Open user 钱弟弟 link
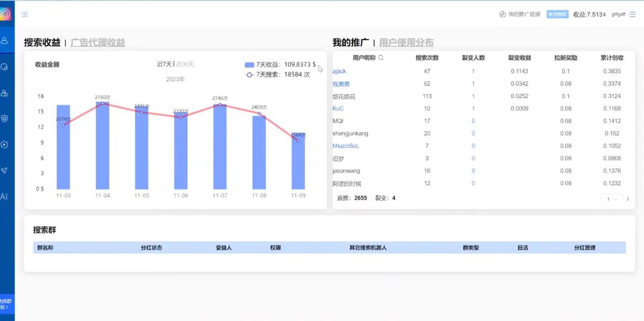The image size is (644, 321). [342, 84]
